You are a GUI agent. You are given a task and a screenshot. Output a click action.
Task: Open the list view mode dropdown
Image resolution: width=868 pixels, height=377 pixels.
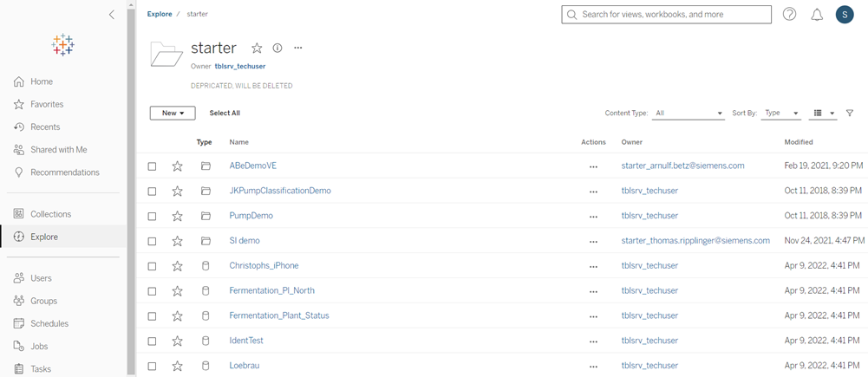click(825, 113)
